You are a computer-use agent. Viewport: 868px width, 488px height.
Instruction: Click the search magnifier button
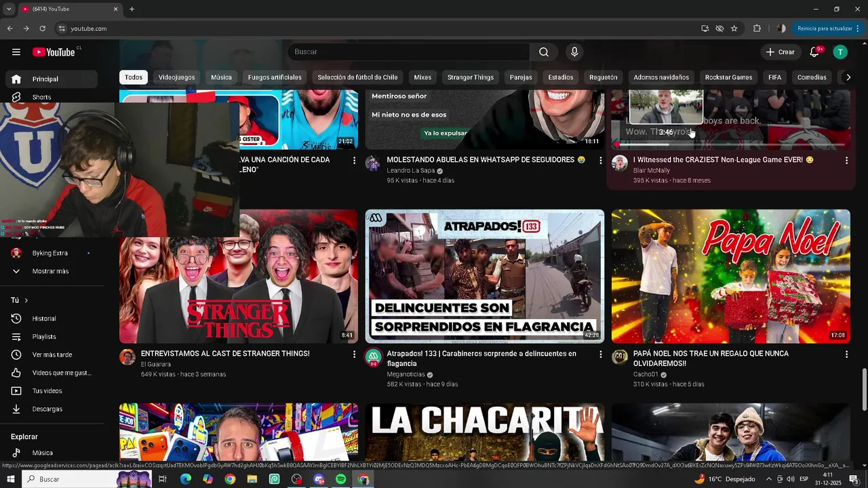point(544,52)
